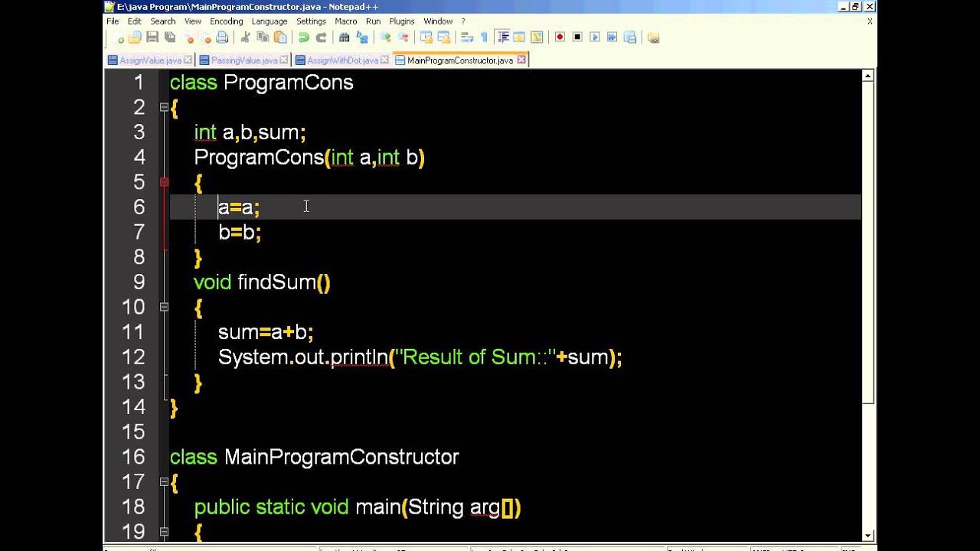
Task: Collapse the main method fold on line 19
Action: coord(164,530)
